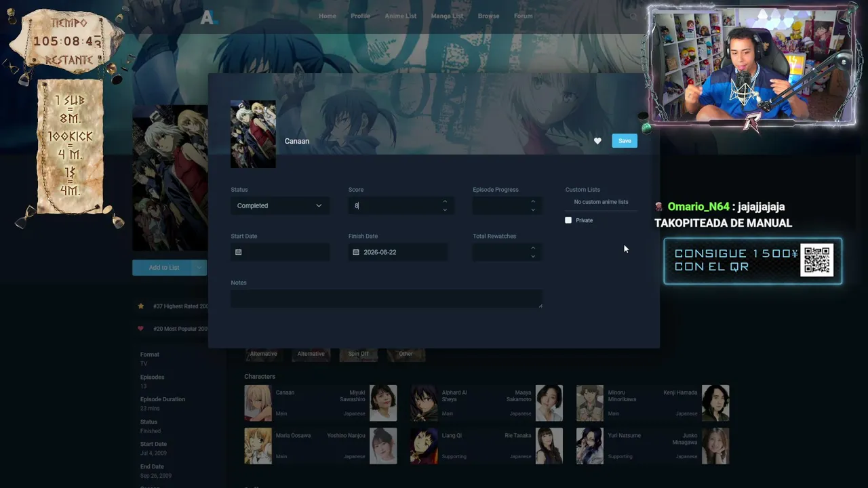Open Miyuki Sawashiro's portrait

point(383,403)
